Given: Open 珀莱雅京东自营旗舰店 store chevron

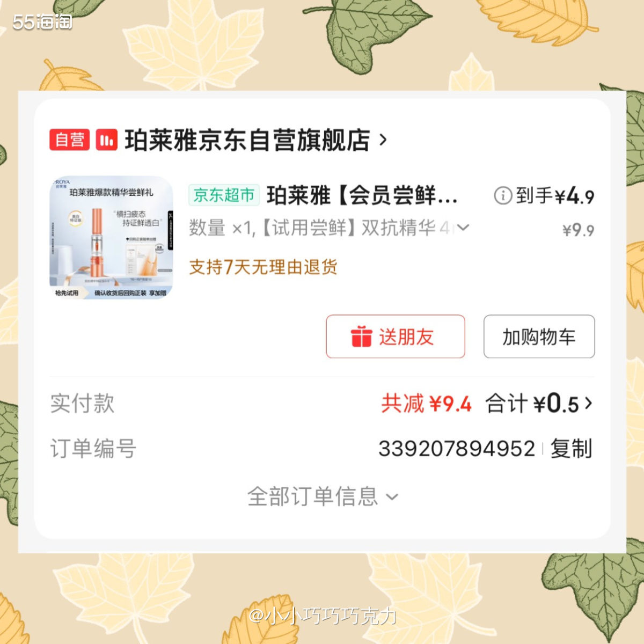Looking at the screenshot, I should 383,140.
